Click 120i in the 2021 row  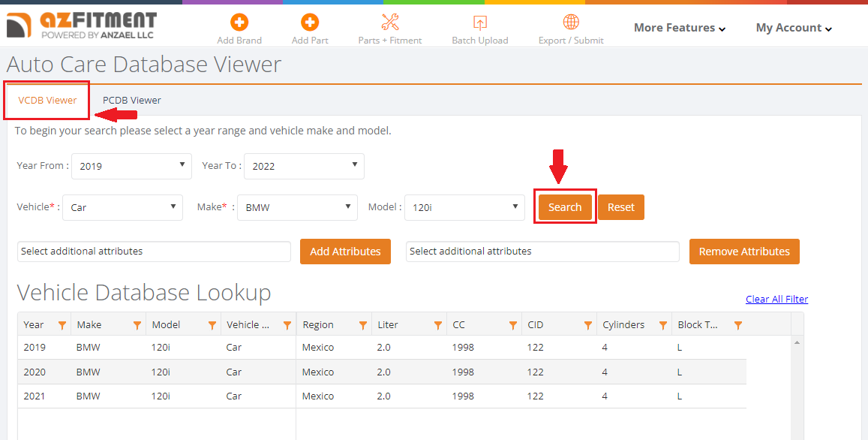[161, 396]
